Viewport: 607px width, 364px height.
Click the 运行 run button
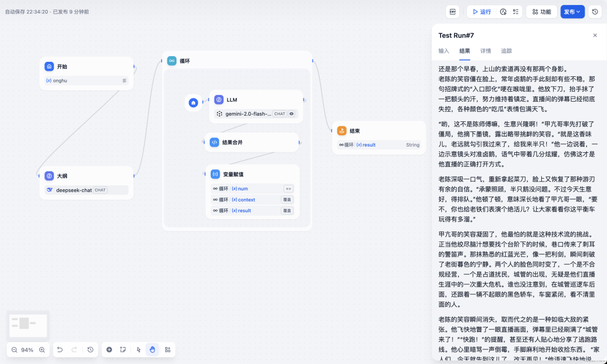[482, 12]
